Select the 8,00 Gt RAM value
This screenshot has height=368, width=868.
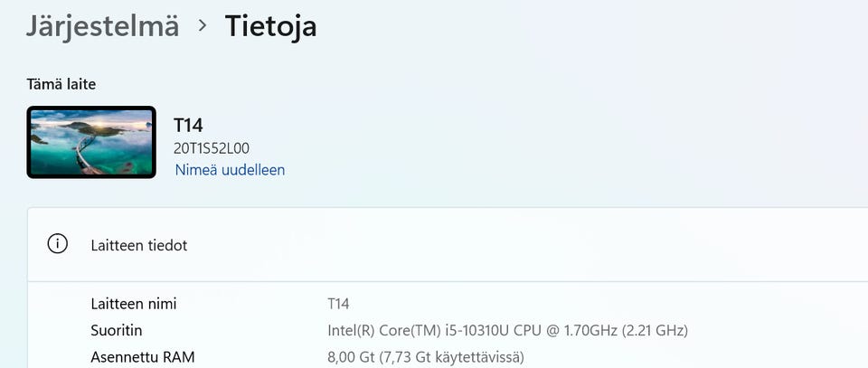click(x=350, y=357)
